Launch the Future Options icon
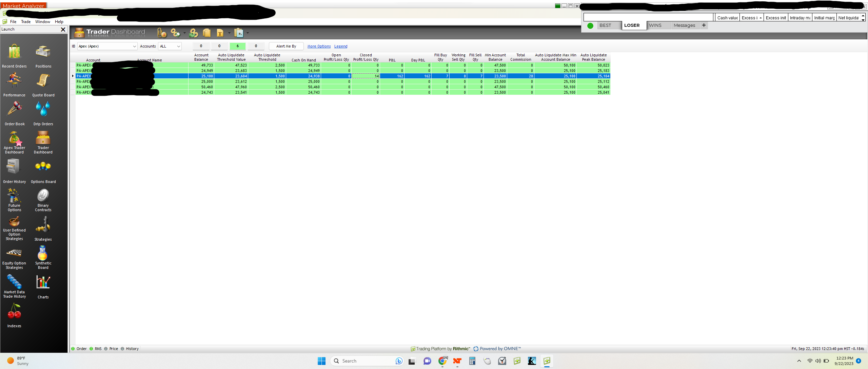Screen dimensions: 868x369 click(x=14, y=200)
